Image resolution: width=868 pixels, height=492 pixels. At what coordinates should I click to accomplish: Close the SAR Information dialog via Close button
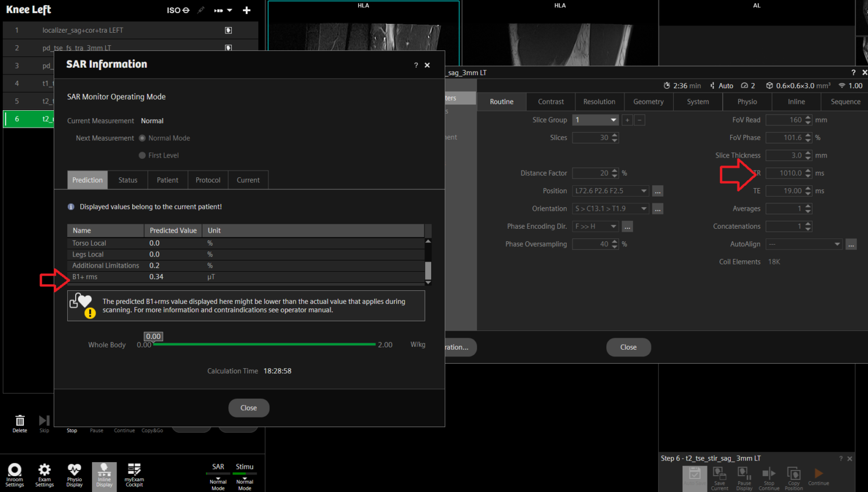[x=249, y=408]
